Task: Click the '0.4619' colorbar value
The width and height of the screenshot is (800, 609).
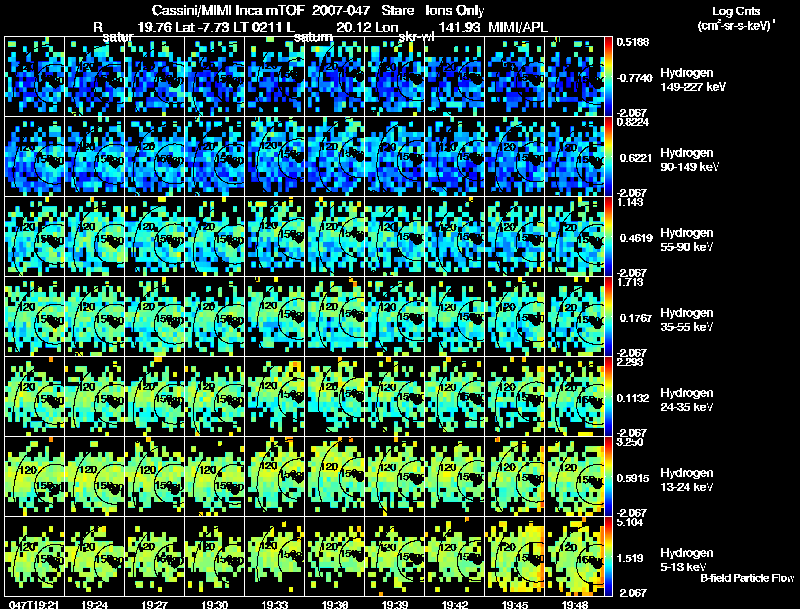Action: 636,238
